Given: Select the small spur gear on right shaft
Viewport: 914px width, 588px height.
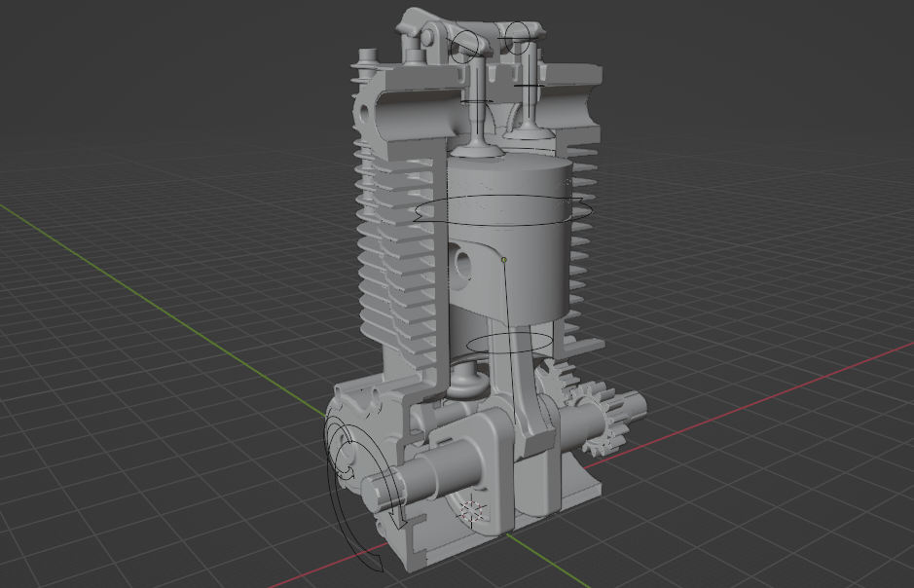Looking at the screenshot, I should (600, 417).
